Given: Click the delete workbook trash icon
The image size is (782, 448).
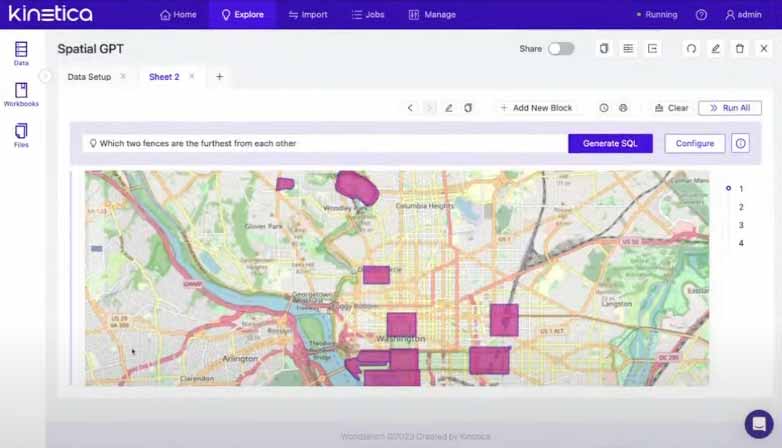Looking at the screenshot, I should coord(740,49).
